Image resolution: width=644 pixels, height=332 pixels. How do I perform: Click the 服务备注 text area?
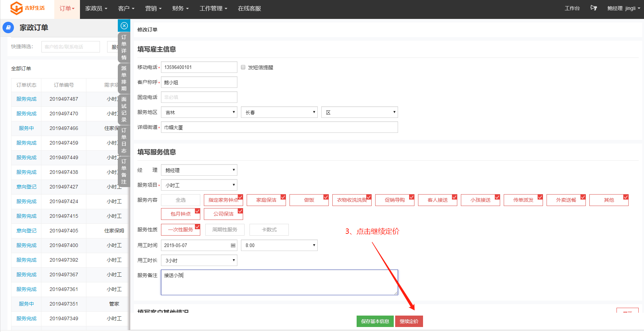[x=280, y=282]
